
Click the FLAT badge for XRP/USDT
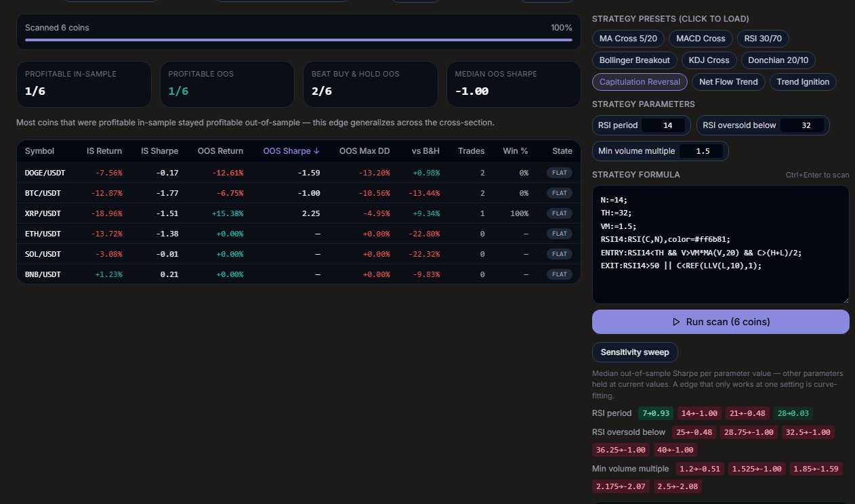coord(560,213)
